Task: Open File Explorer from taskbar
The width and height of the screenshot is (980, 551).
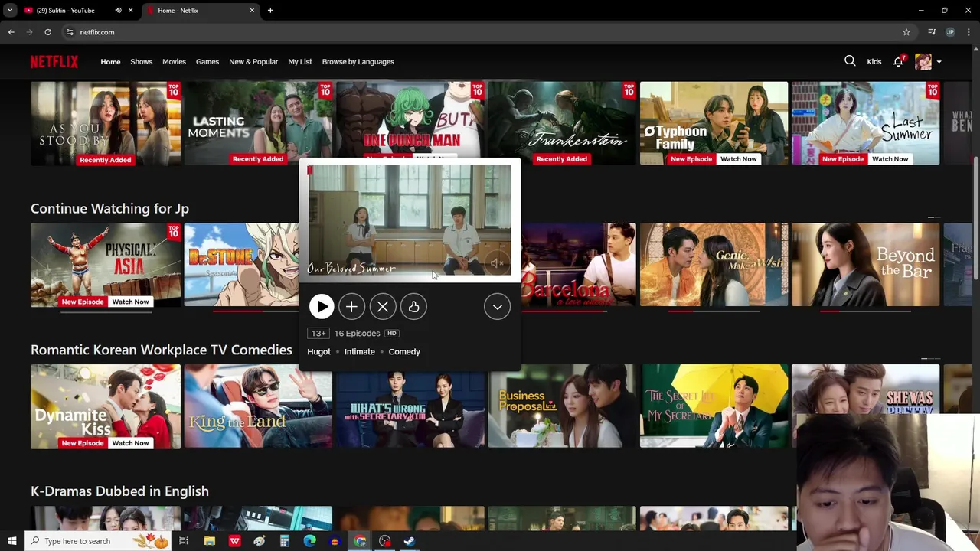Action: tap(209, 541)
